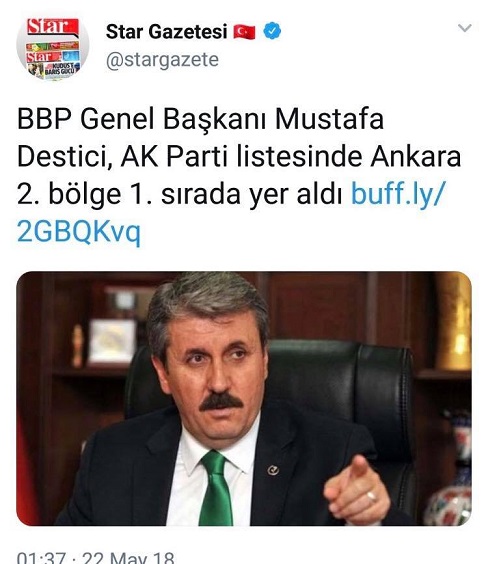This screenshot has width=486, height=564.
Task: Click the 22 May 18 date
Action: 128,557
